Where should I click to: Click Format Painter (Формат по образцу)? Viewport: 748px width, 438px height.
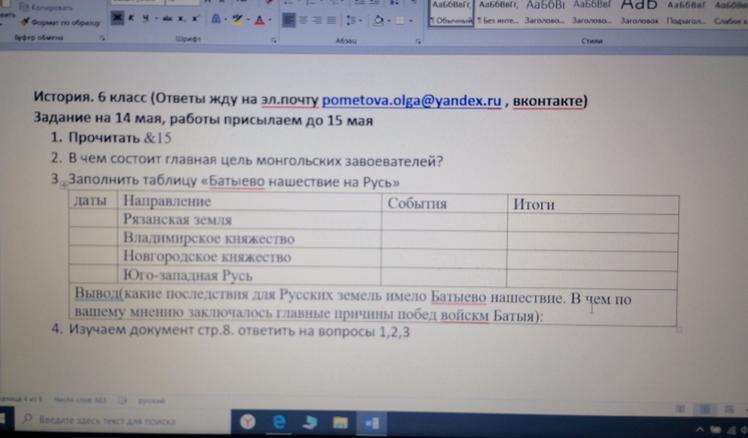click(x=61, y=22)
